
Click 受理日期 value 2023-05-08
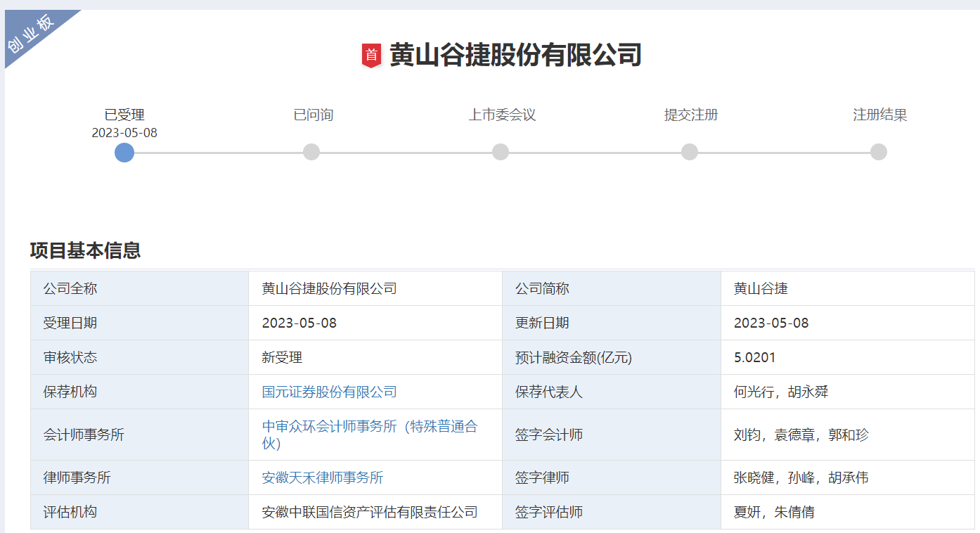point(299,323)
